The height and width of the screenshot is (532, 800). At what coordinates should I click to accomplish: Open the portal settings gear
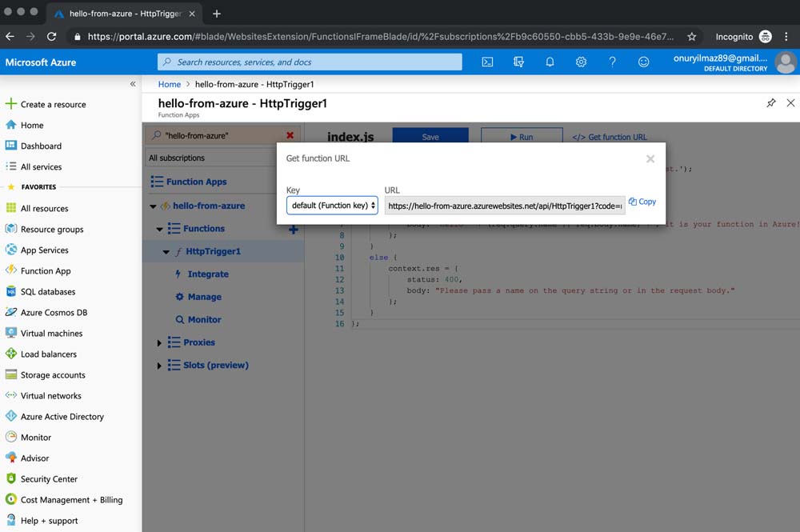[581, 62]
